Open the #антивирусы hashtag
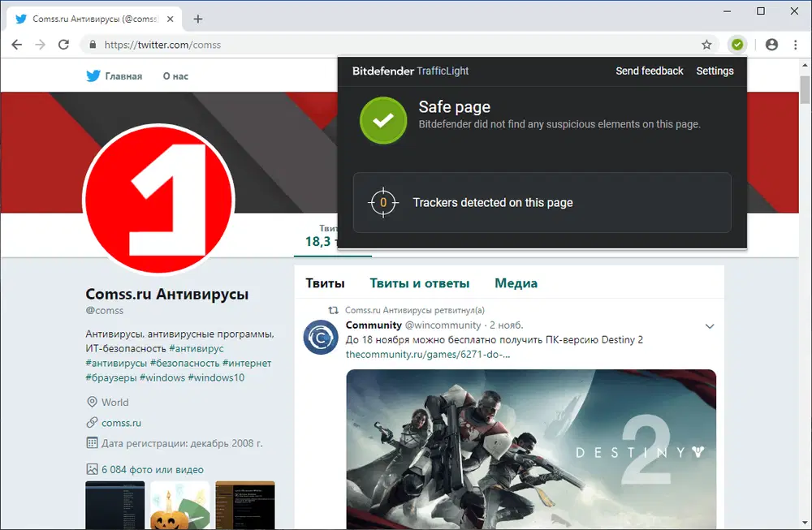 pyautogui.click(x=116, y=363)
